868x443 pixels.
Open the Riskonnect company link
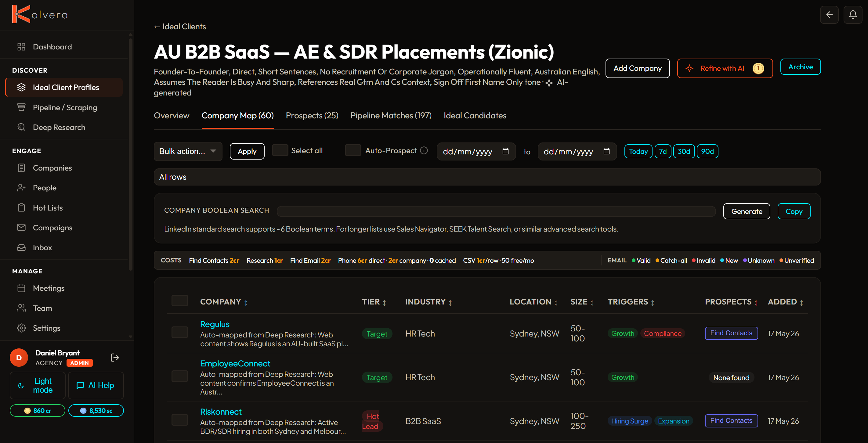(221, 412)
